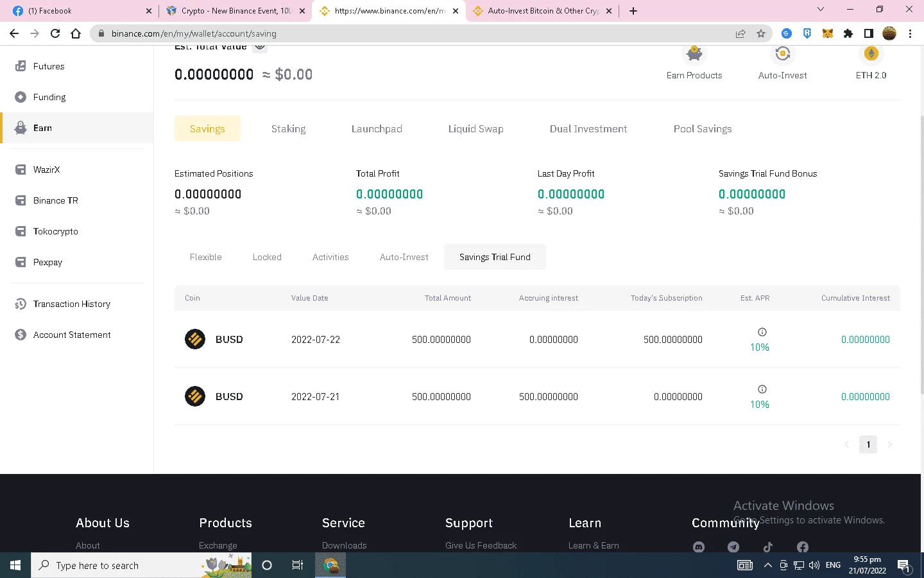The width and height of the screenshot is (924, 578).
Task: Switch to the Launchpad tab
Action: point(377,128)
